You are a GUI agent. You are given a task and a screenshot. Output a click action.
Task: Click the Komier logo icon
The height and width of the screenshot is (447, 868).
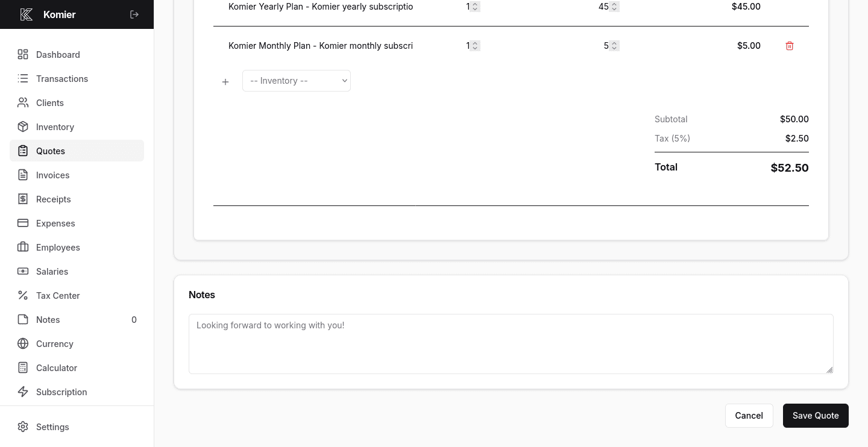[26, 14]
